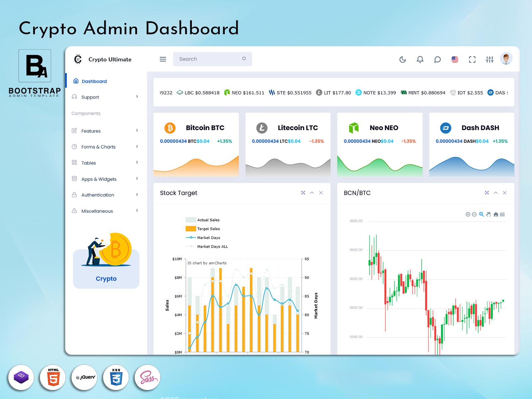The height and width of the screenshot is (399, 532).
Task: Switch to dark mode moon icon
Action: (403, 60)
